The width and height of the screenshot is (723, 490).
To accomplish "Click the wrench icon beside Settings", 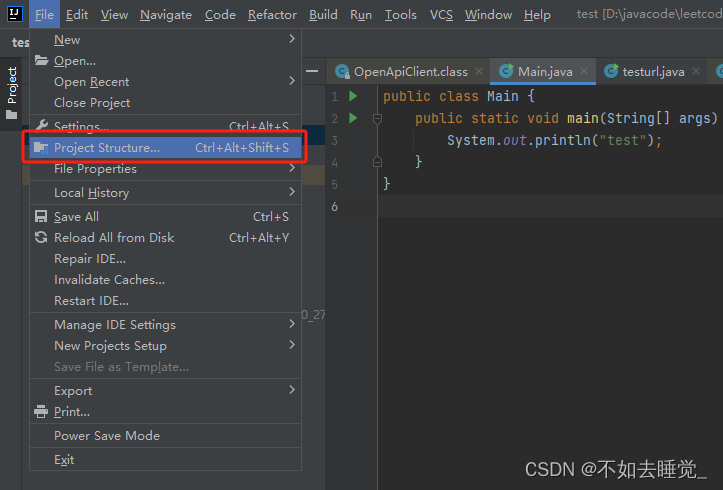I will [x=41, y=125].
